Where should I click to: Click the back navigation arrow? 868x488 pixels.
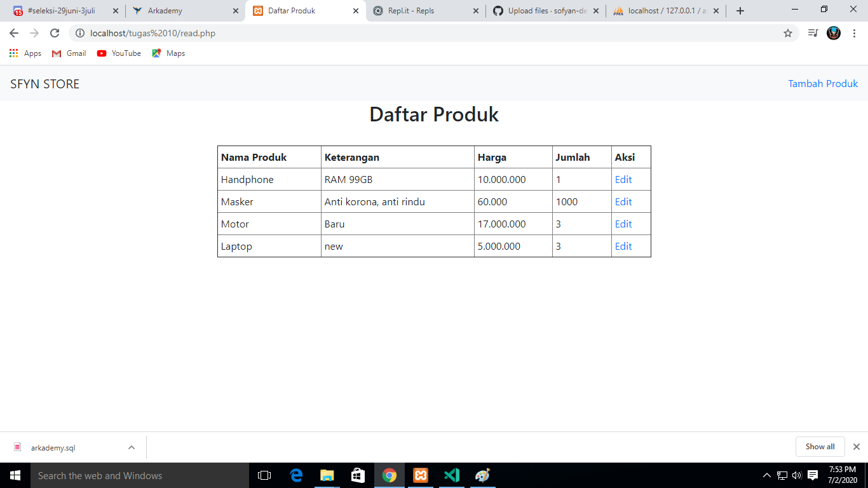point(13,33)
